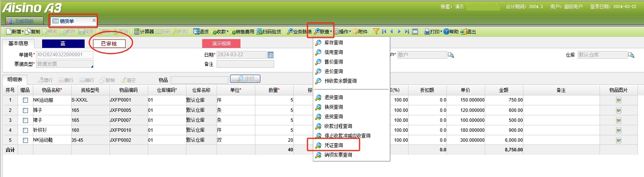Click the 单据号 input field

coord(64,55)
